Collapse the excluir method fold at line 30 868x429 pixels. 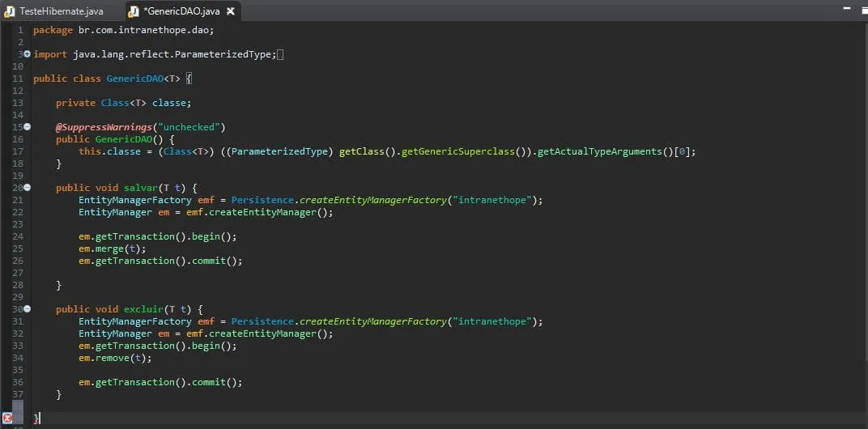coord(27,309)
